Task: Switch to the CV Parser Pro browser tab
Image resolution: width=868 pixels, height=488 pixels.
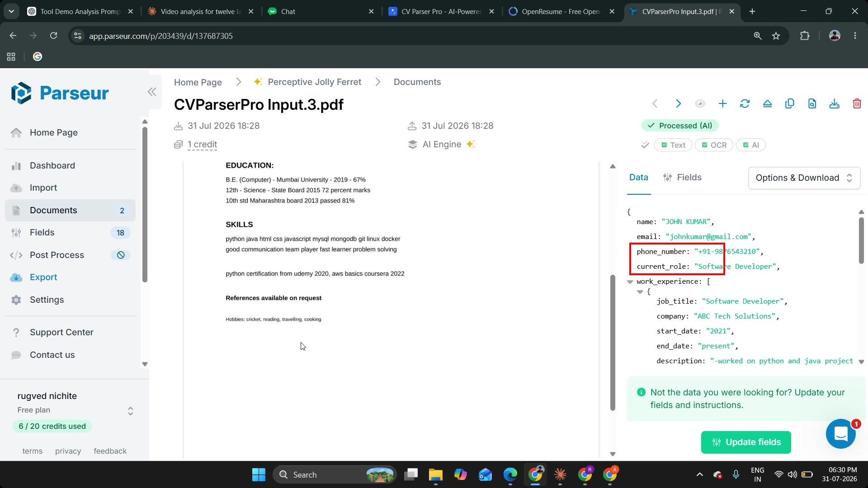Action: [x=441, y=11]
